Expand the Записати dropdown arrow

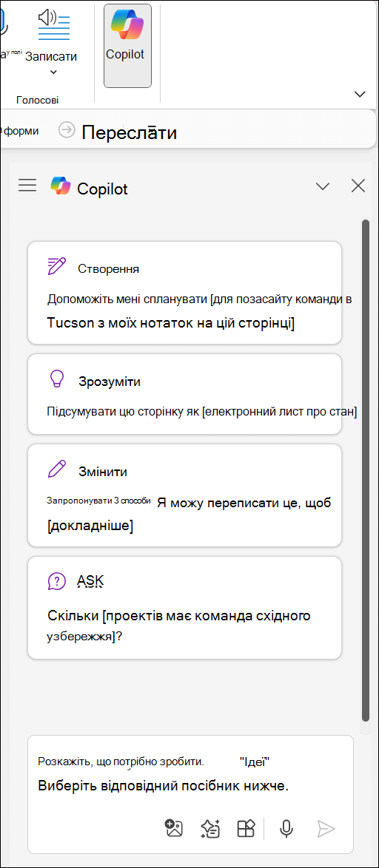point(53,72)
